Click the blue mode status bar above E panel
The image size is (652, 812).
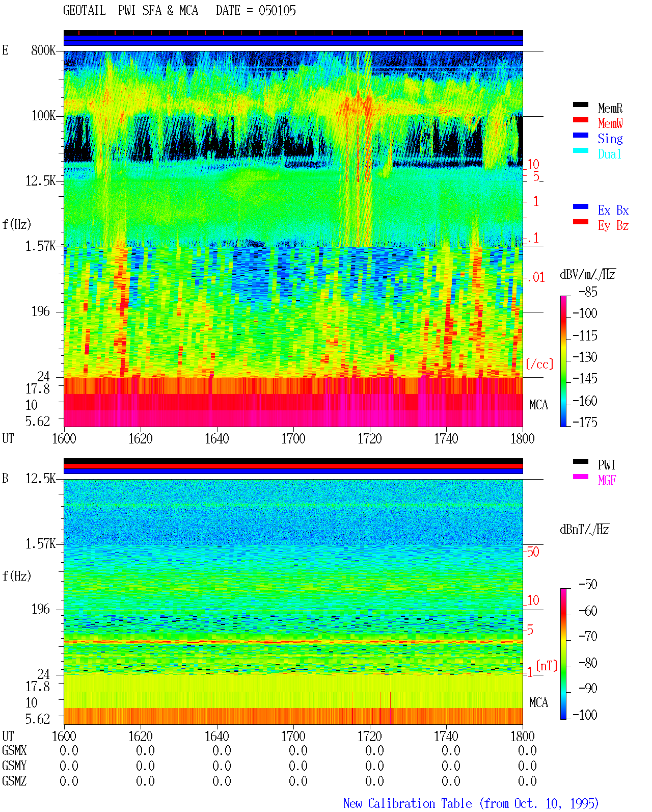pyautogui.click(x=293, y=41)
